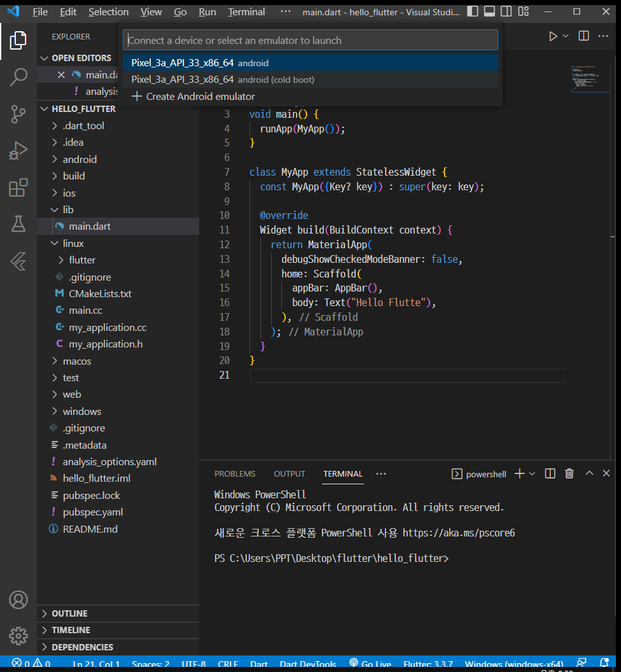
Task: Switch to the OUTPUT tab
Action: tap(290, 473)
